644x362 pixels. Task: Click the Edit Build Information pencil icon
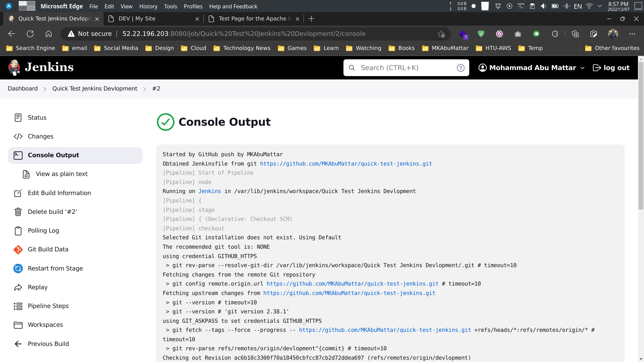coord(18,193)
